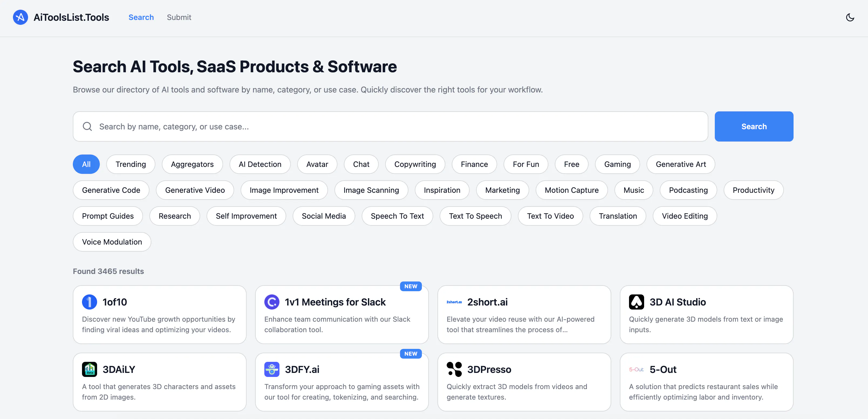Click the 3D AI Studio icon
Viewport: 868px width, 419px height.
tap(636, 302)
